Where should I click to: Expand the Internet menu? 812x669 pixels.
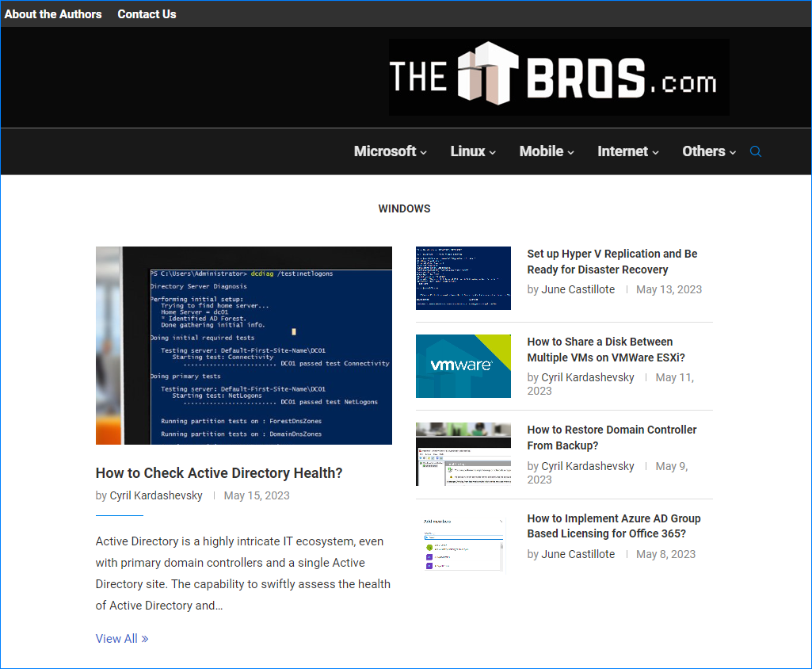click(x=628, y=151)
